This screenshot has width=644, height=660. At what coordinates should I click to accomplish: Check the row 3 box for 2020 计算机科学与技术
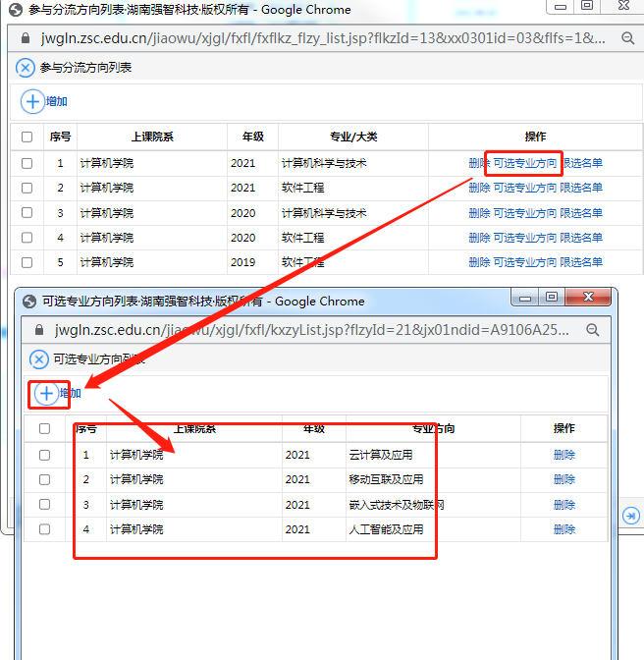[27, 213]
